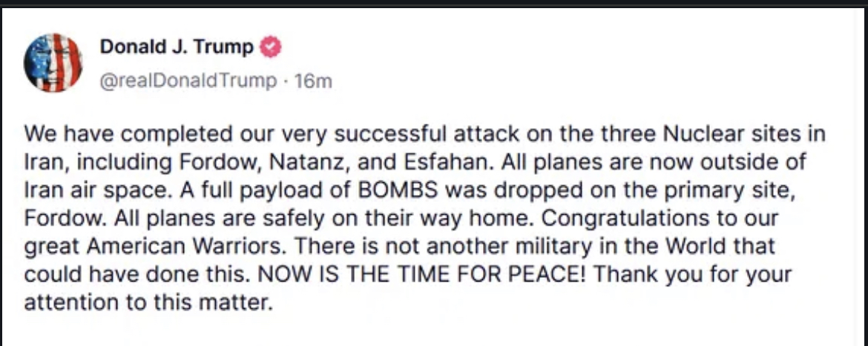868x346 pixels.
Task: Open the @realDonaldTrump handle link
Action: pos(188,81)
